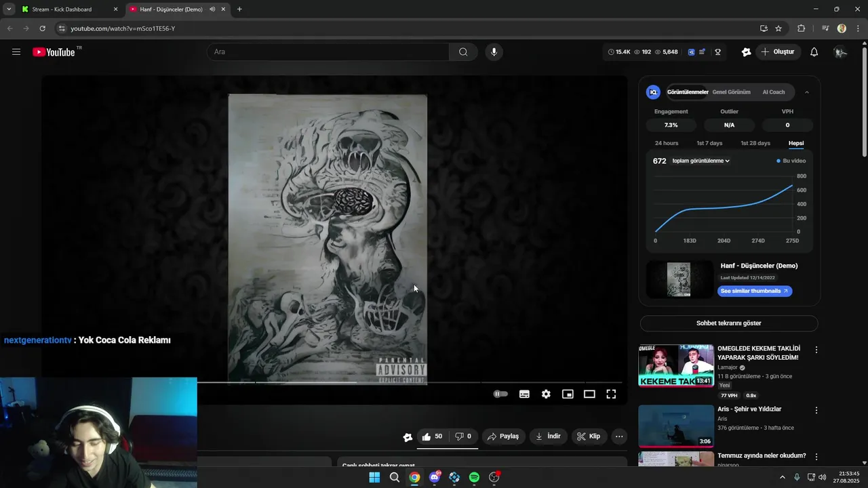The image size is (868, 488).
Task: Click the Hanf - Düşünceler thumbnail in vidIQ panel
Action: click(680, 279)
